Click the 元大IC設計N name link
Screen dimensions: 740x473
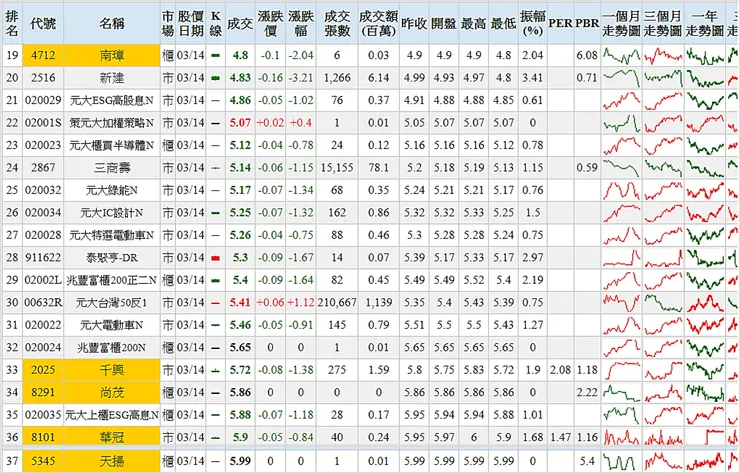(x=112, y=213)
